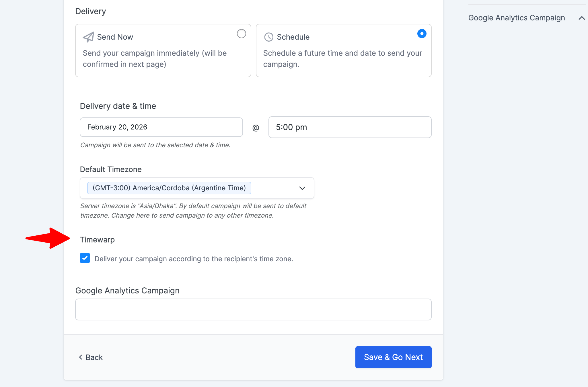Click the 5:00 pm delivery time field
The image size is (588, 387).
tap(350, 127)
